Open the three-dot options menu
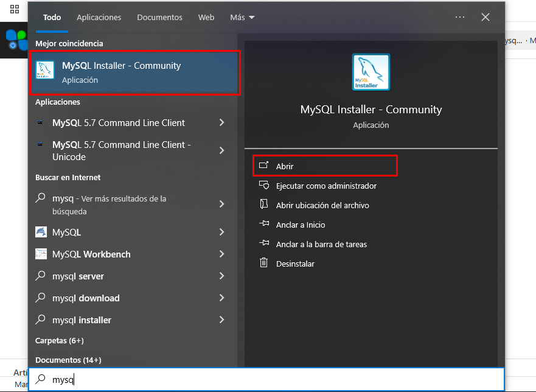The image size is (536, 392). pyautogui.click(x=460, y=17)
